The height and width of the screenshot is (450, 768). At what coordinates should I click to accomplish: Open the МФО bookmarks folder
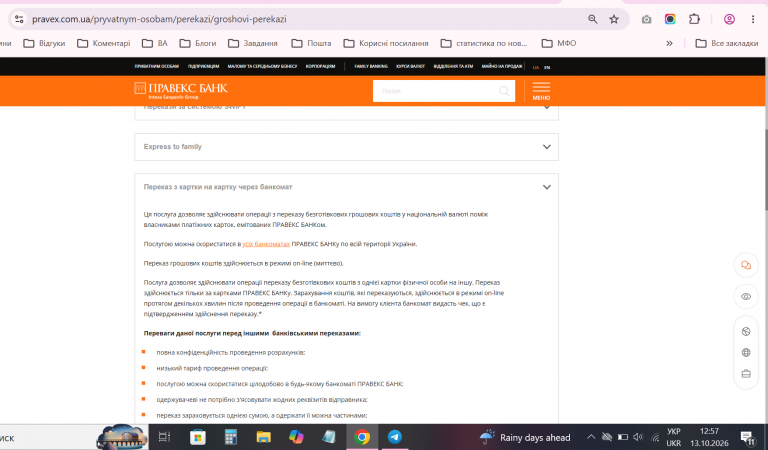(559, 43)
